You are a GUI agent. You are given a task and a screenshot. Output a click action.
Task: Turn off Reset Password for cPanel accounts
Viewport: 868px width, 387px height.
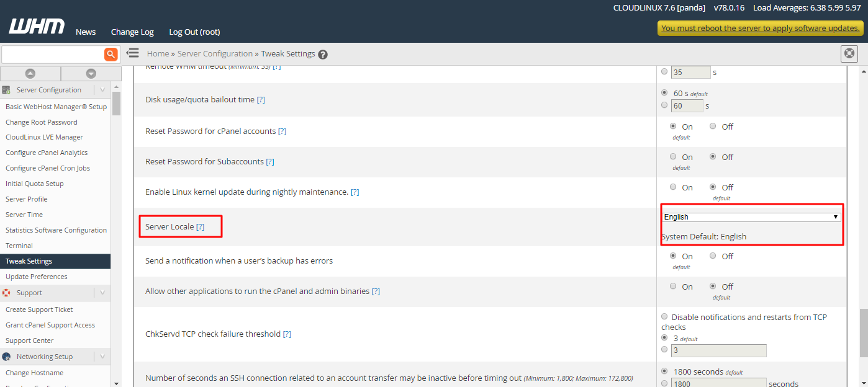tap(713, 125)
